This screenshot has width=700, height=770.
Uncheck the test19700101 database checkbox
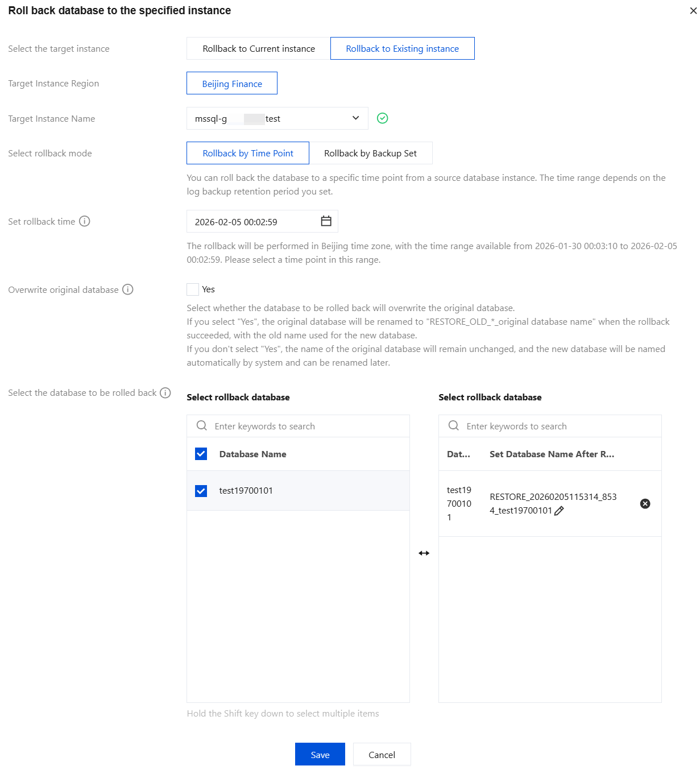(x=201, y=491)
